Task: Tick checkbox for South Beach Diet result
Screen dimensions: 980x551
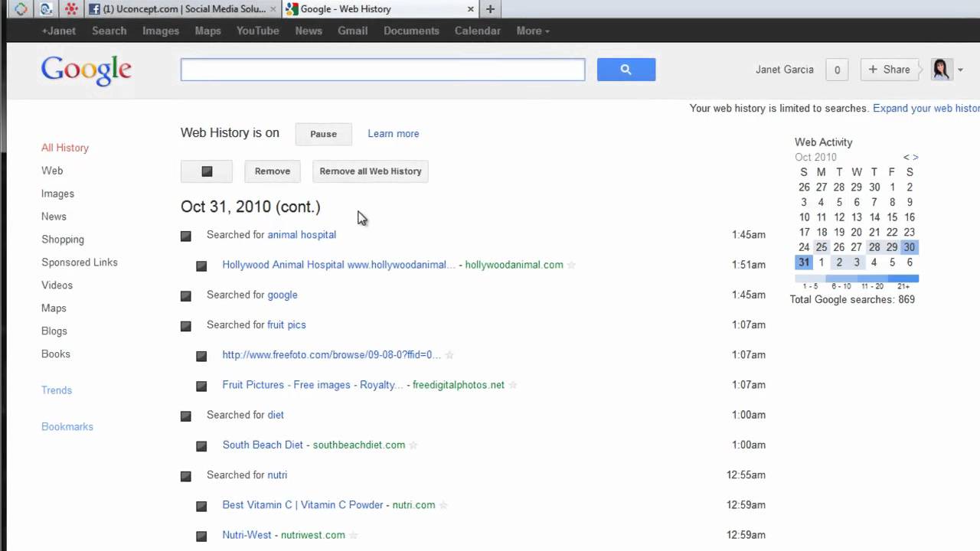Action: [201, 446]
